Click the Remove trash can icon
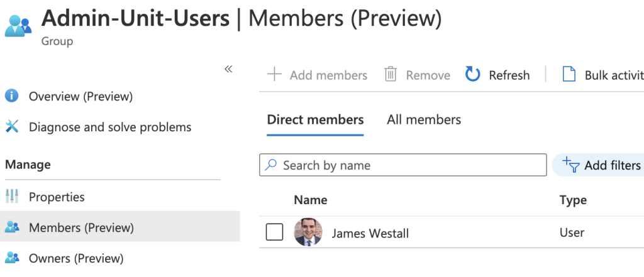Image resolution: width=644 pixels, height=277 pixels. 391,75
